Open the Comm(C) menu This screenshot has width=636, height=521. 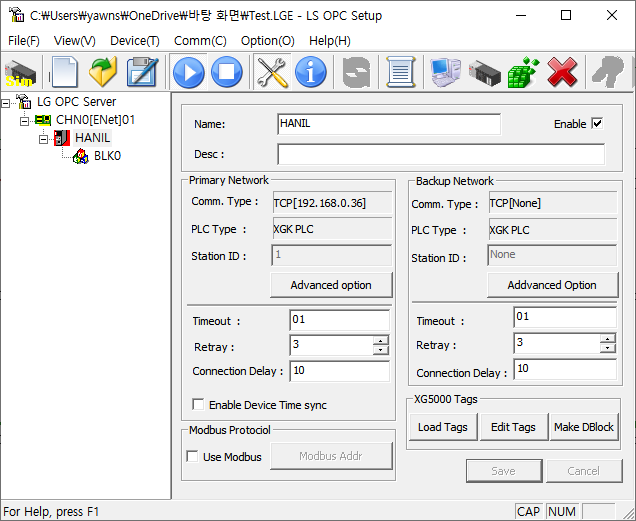click(200, 41)
